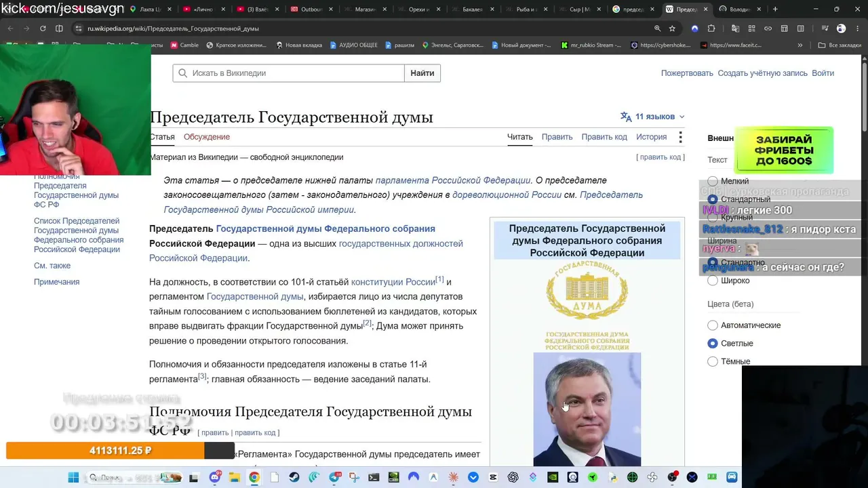Open the ChatGPT app in the taskbar
Screen dimensions: 868x488
click(513, 477)
